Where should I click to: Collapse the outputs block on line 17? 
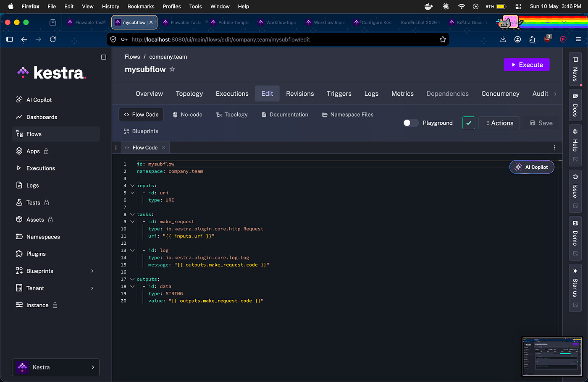tap(132, 279)
